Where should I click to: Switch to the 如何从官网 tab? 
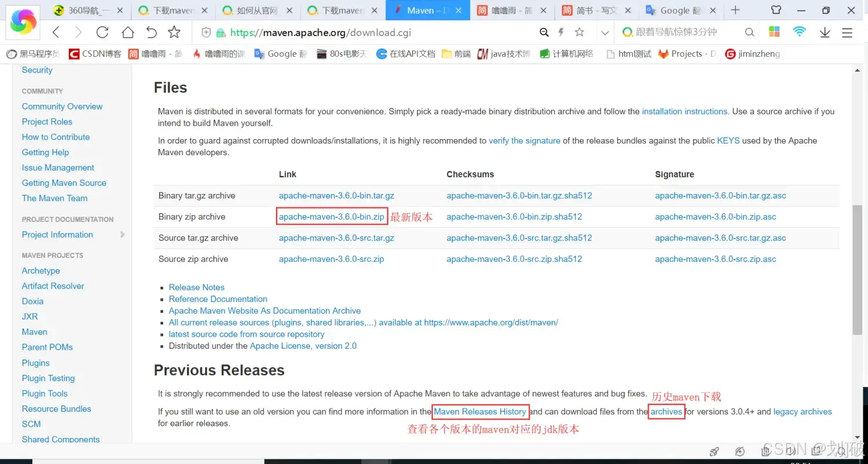(257, 10)
